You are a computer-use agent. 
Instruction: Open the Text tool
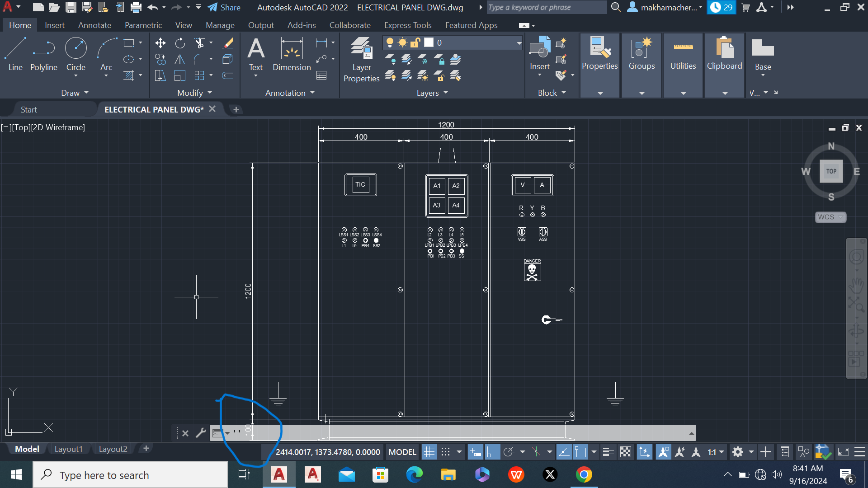(256, 54)
